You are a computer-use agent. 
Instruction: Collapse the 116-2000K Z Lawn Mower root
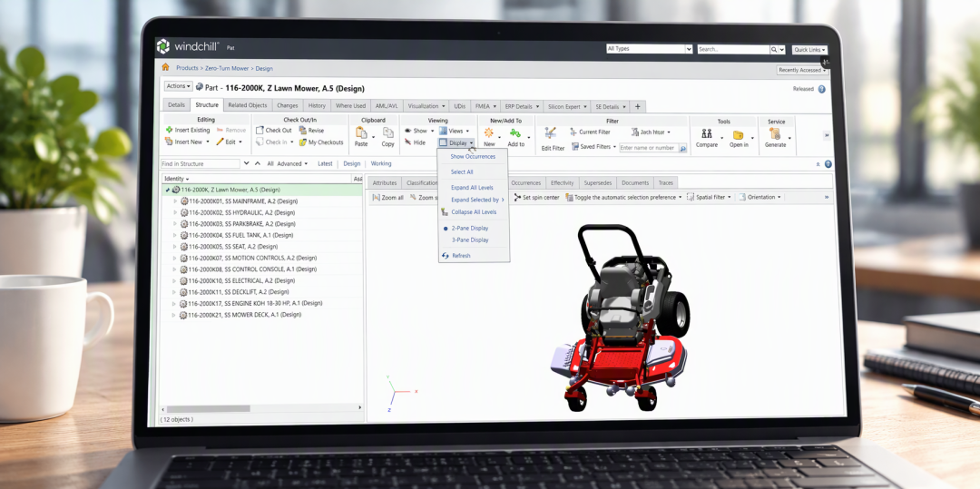[x=168, y=190]
